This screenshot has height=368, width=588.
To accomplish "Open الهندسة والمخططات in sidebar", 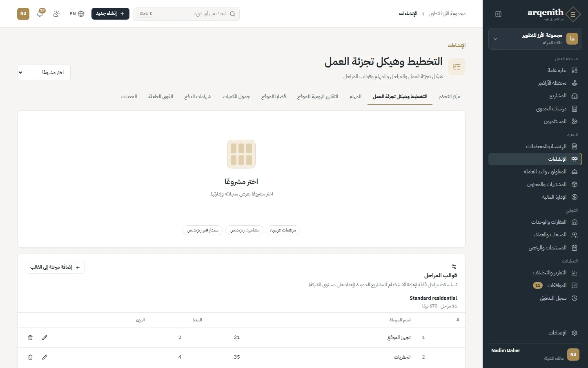I will [x=535, y=146].
